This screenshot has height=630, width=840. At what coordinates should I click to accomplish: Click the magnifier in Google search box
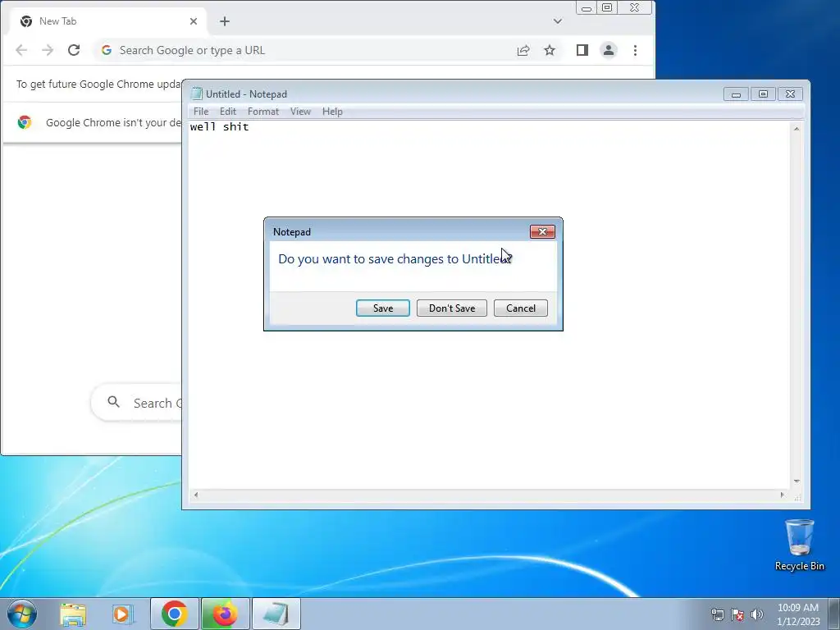click(x=113, y=402)
